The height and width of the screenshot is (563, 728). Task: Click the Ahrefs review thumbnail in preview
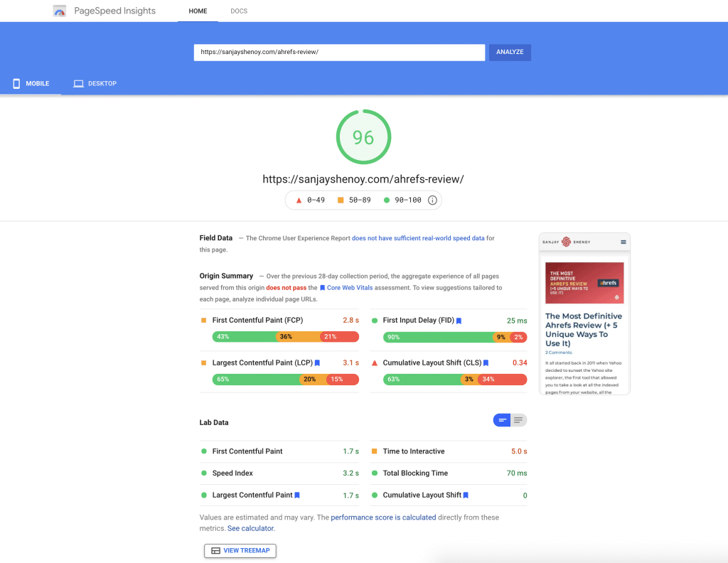click(x=584, y=283)
